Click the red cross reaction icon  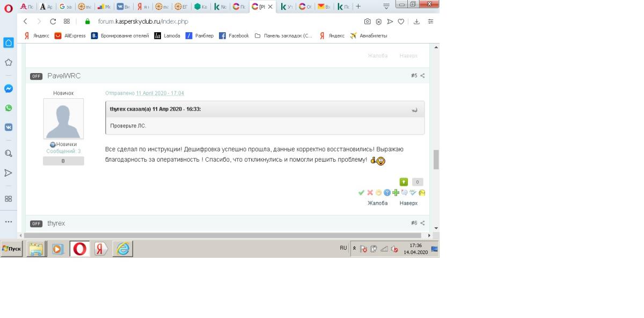click(x=370, y=192)
